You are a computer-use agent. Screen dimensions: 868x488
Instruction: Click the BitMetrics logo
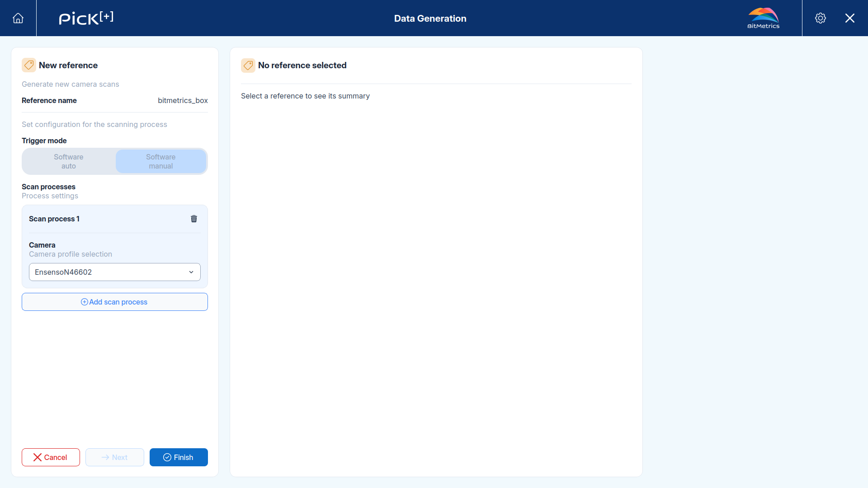(x=764, y=18)
